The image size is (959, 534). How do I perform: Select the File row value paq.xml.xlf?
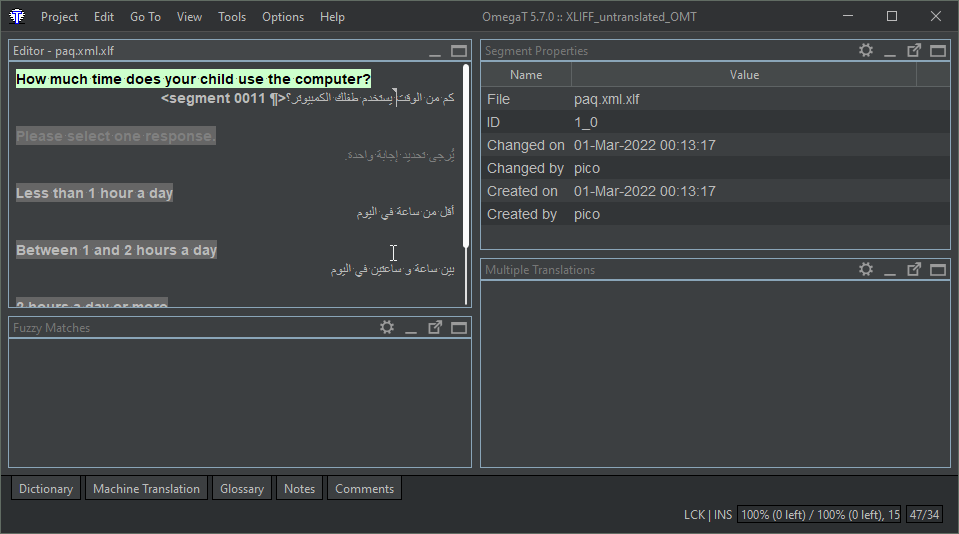(607, 99)
